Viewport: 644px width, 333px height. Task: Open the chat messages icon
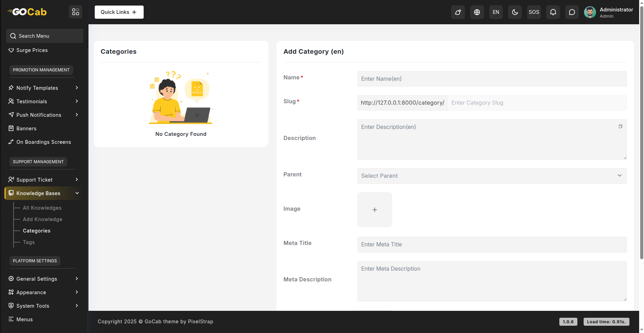(572, 12)
